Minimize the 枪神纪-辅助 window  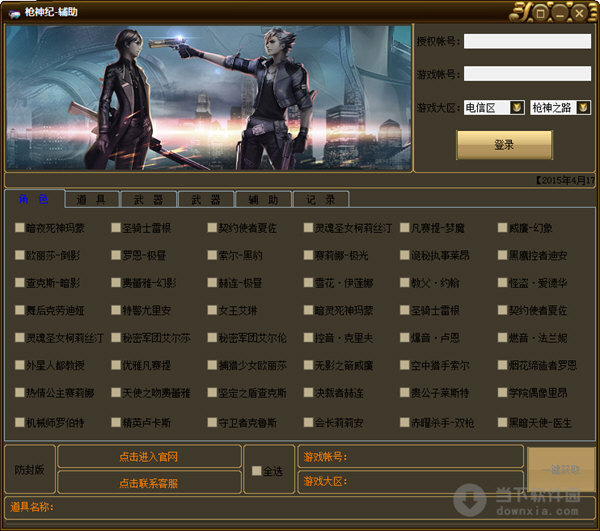coord(560,14)
